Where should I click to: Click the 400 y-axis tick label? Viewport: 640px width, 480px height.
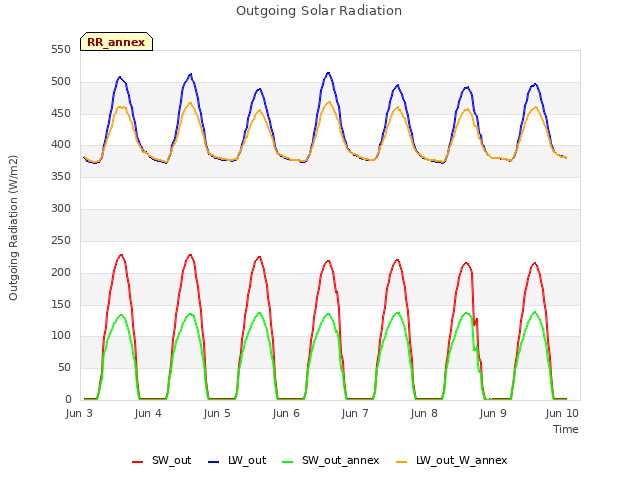tap(61, 144)
